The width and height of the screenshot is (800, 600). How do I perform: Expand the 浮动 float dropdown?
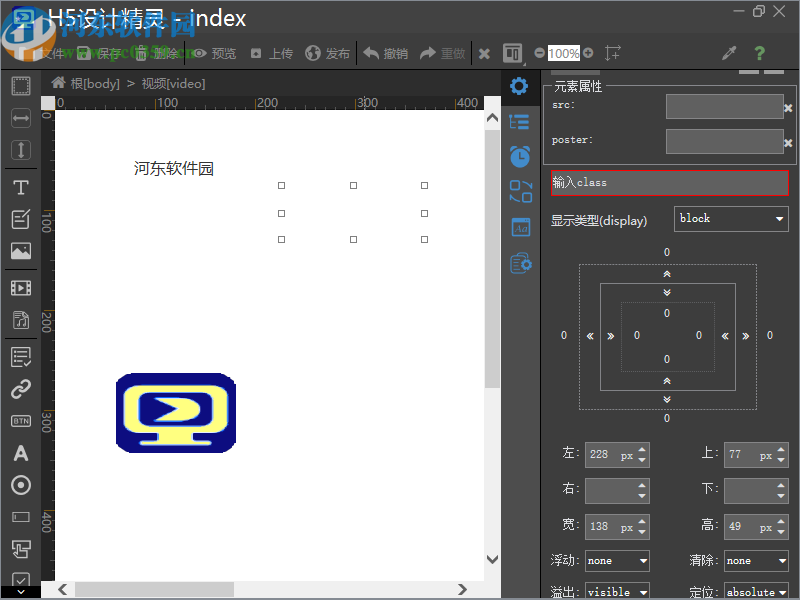point(617,561)
